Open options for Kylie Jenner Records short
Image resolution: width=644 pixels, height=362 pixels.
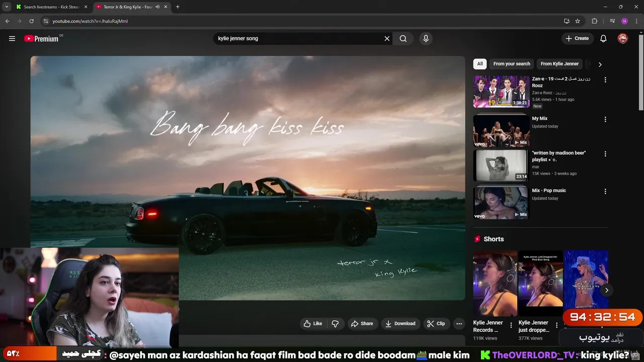pos(511,325)
